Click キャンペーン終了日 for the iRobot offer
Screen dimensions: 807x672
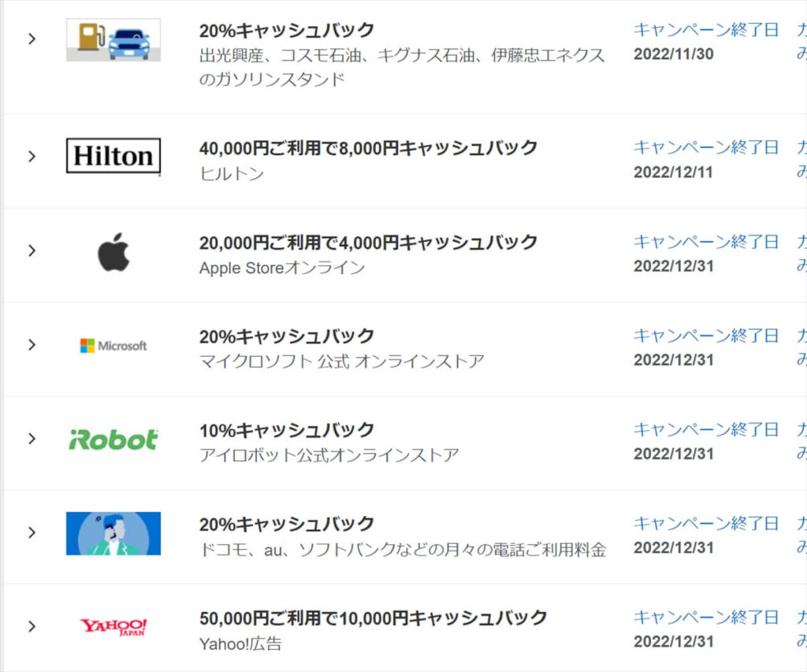[x=706, y=429]
